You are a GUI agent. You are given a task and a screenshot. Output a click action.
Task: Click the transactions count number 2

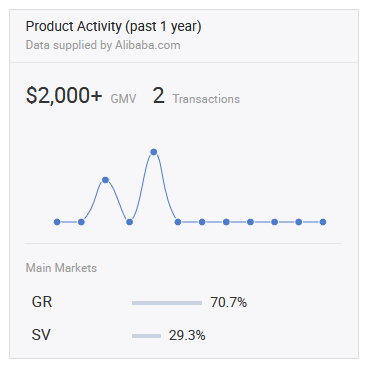tap(159, 96)
